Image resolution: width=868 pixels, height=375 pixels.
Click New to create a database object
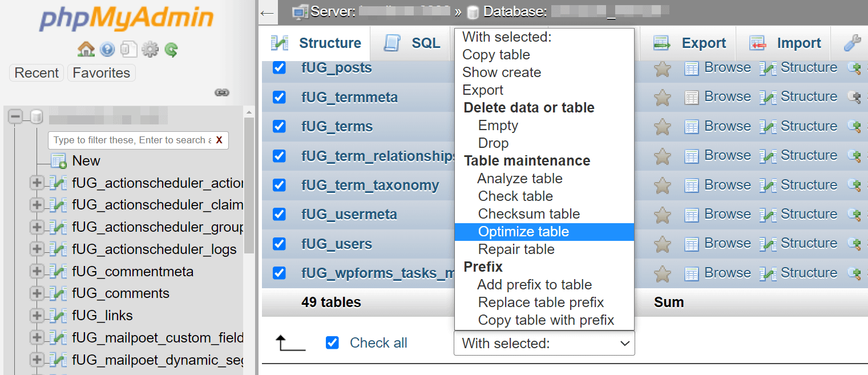pos(86,160)
